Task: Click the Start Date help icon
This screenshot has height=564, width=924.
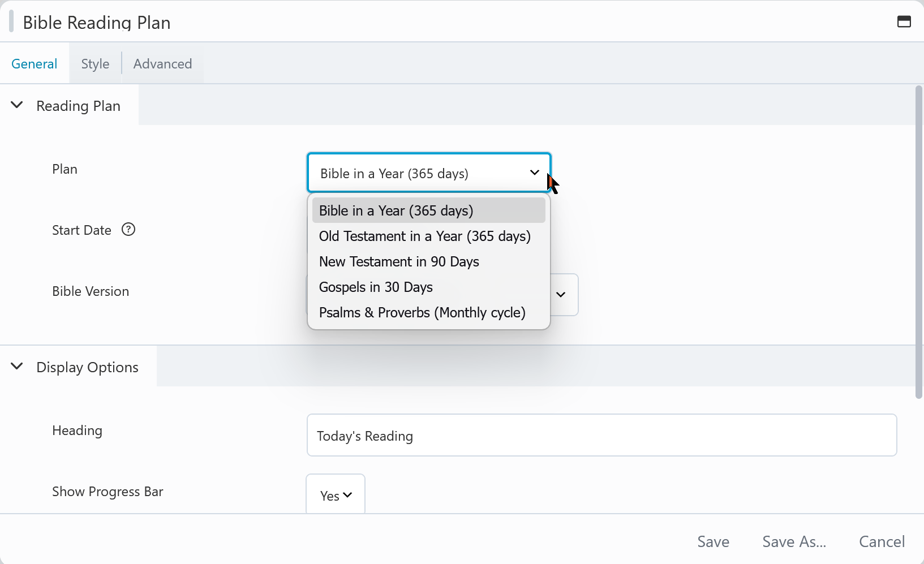Action: (x=128, y=230)
